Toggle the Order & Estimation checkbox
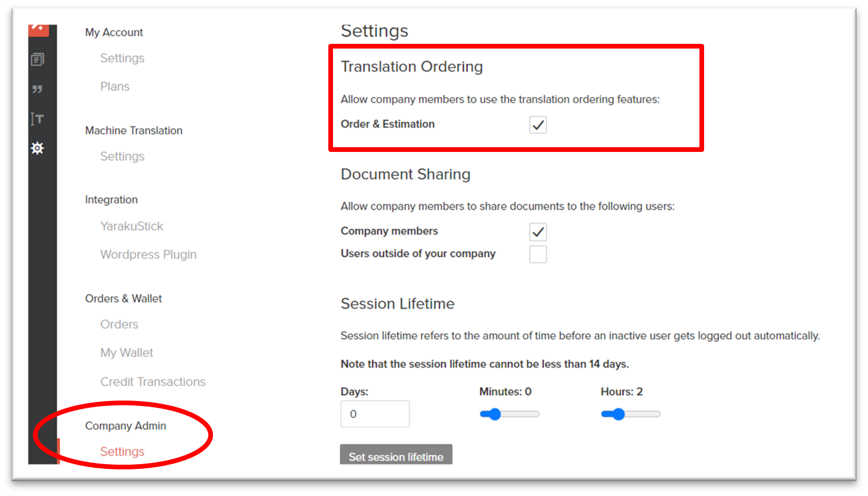The width and height of the screenshot is (868, 496). click(538, 125)
